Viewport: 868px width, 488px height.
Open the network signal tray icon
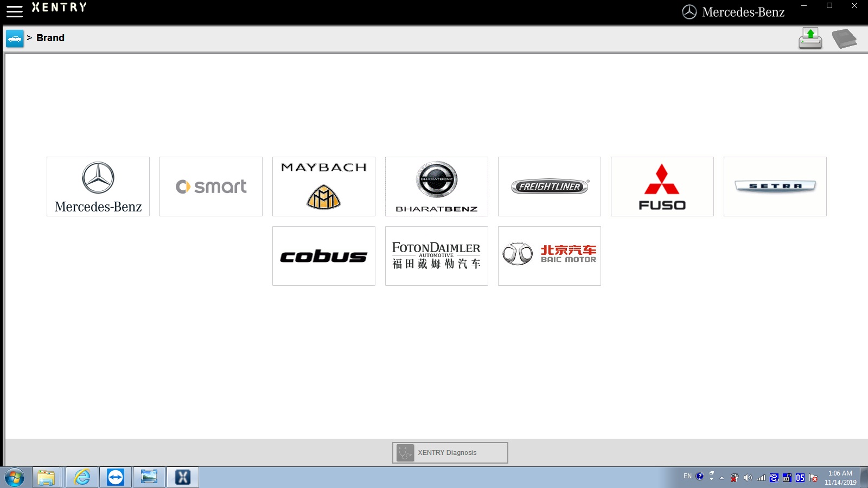point(761,478)
